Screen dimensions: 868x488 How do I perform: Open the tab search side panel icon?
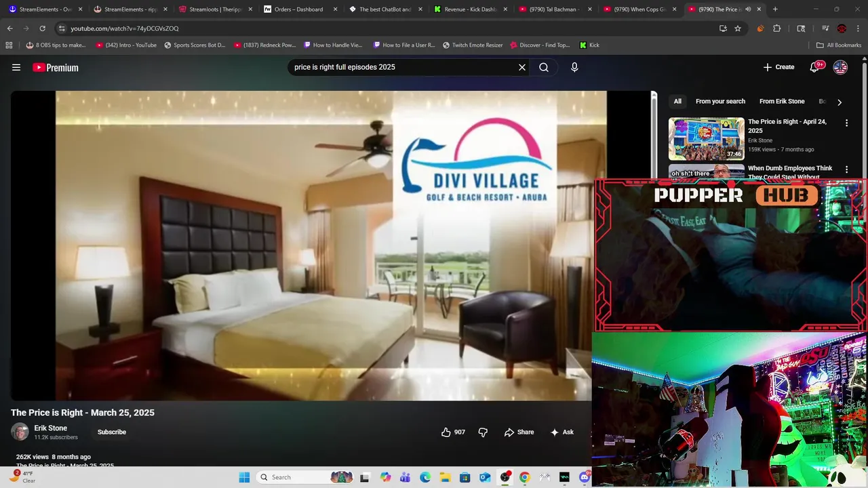[x=801, y=28]
